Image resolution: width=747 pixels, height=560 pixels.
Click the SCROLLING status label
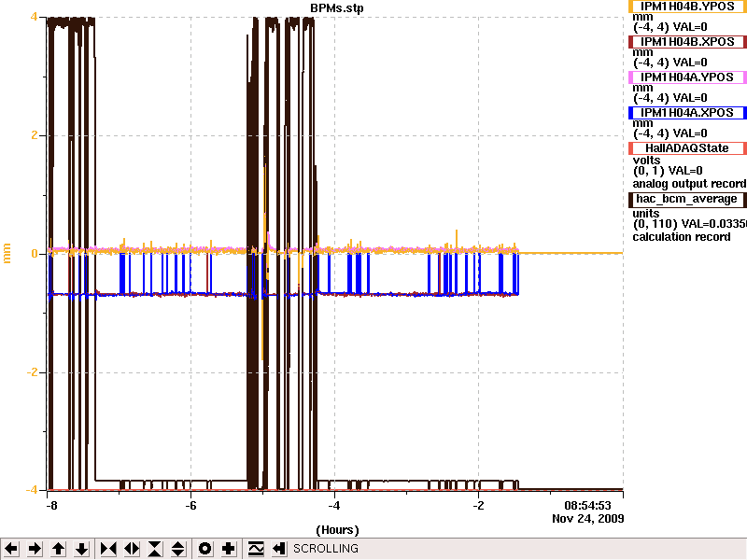tap(325, 549)
